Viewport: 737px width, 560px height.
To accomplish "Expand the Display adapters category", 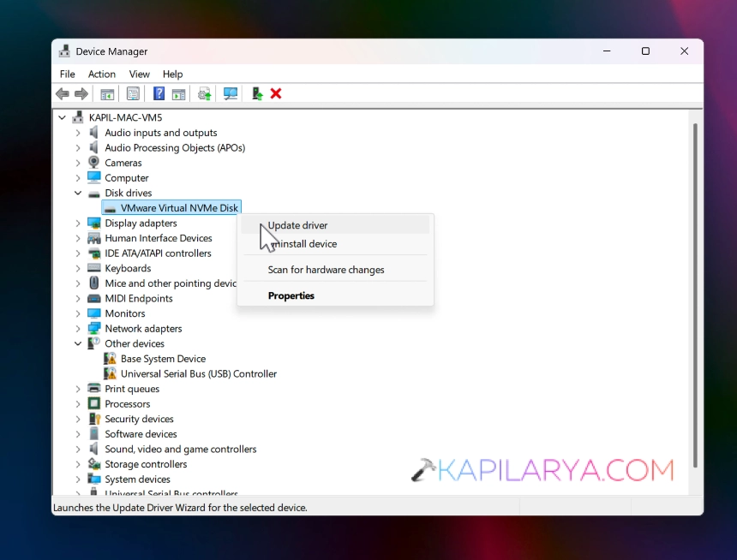I will pyautogui.click(x=78, y=223).
